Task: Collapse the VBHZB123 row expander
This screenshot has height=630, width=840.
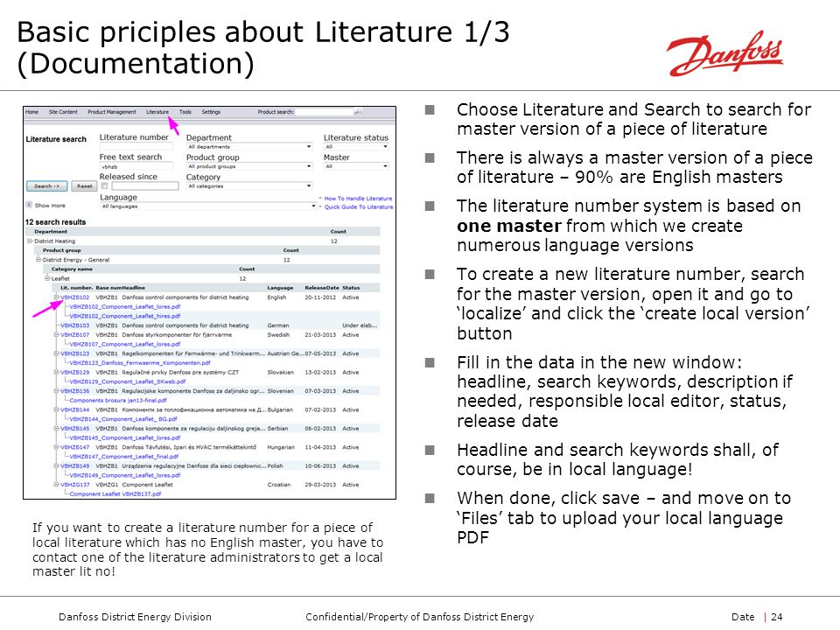Action: 56,353
